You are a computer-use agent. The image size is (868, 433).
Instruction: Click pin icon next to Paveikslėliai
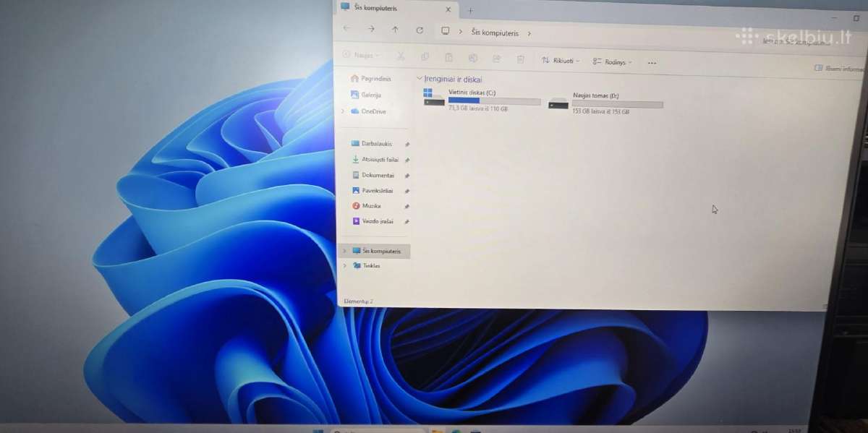(407, 191)
